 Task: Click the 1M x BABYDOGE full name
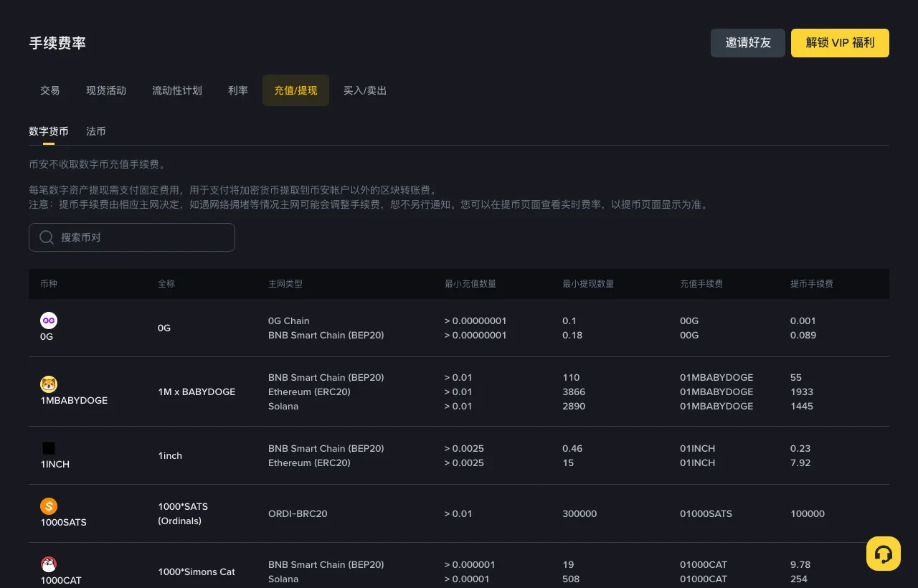pos(197,392)
